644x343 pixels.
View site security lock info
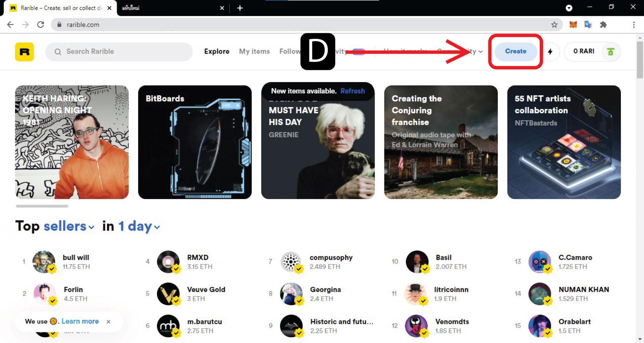[59, 24]
